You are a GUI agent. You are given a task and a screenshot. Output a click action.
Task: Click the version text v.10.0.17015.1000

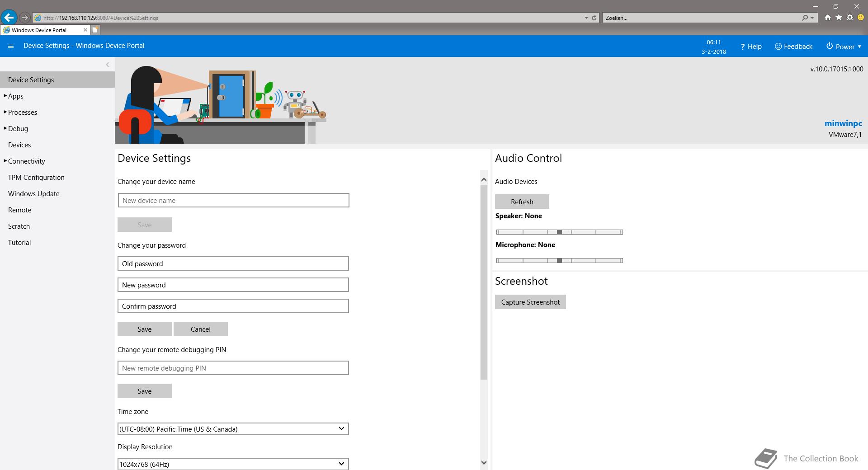pyautogui.click(x=837, y=69)
